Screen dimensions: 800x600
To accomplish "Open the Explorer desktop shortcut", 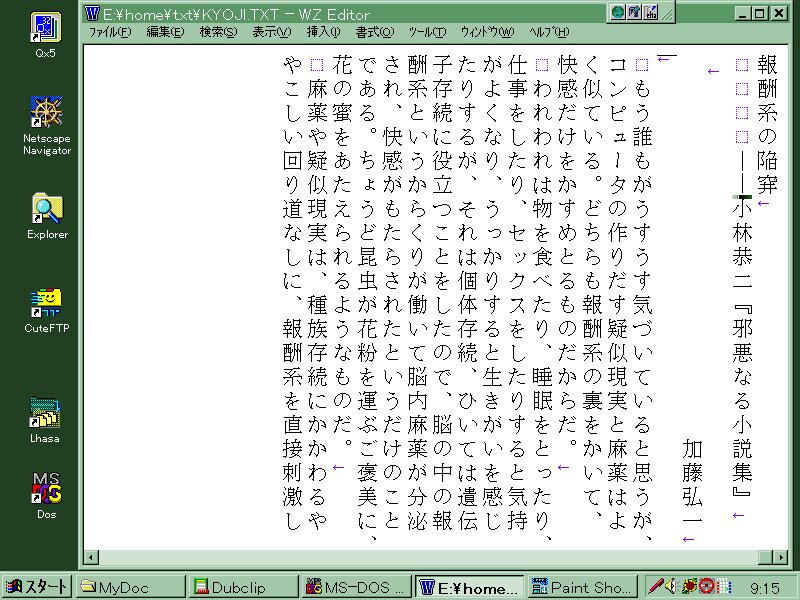I will tap(47, 215).
